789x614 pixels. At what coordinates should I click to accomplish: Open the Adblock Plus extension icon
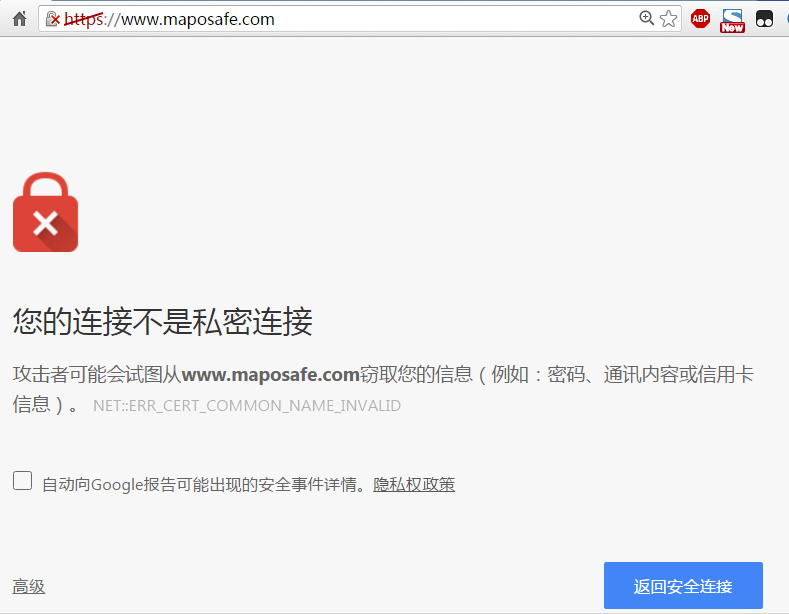[700, 19]
